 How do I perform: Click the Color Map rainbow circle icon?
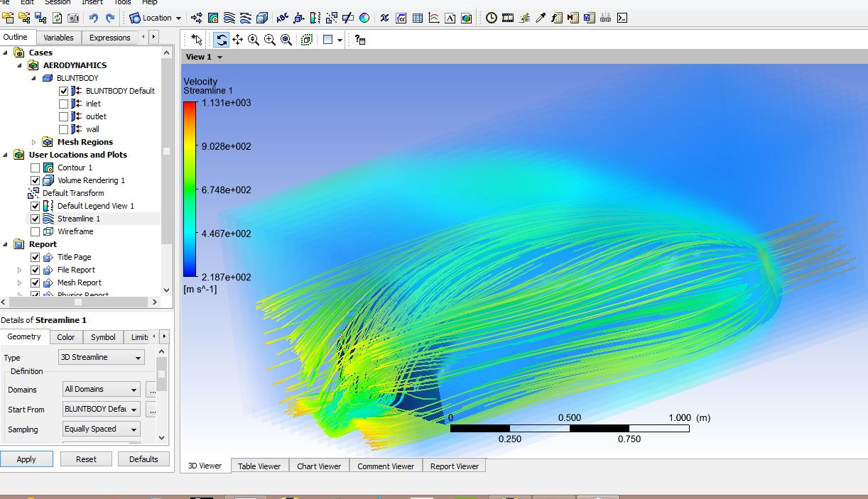[364, 18]
